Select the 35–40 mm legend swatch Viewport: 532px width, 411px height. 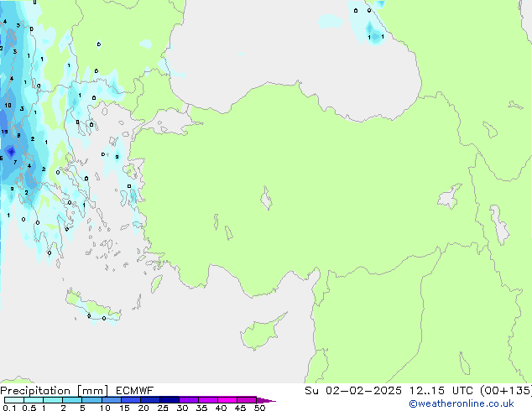tap(207, 400)
